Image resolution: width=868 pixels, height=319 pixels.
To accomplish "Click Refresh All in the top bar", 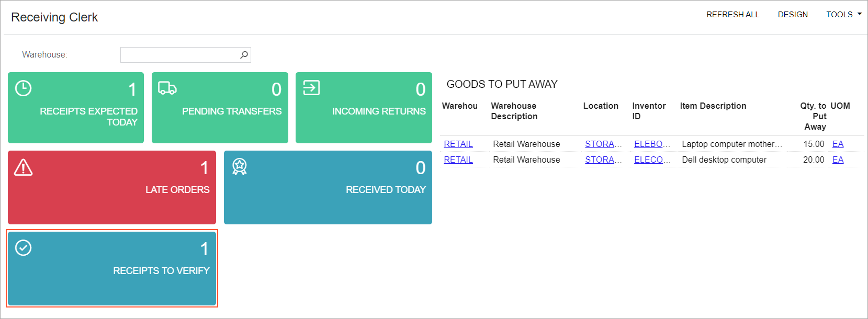I will point(732,15).
